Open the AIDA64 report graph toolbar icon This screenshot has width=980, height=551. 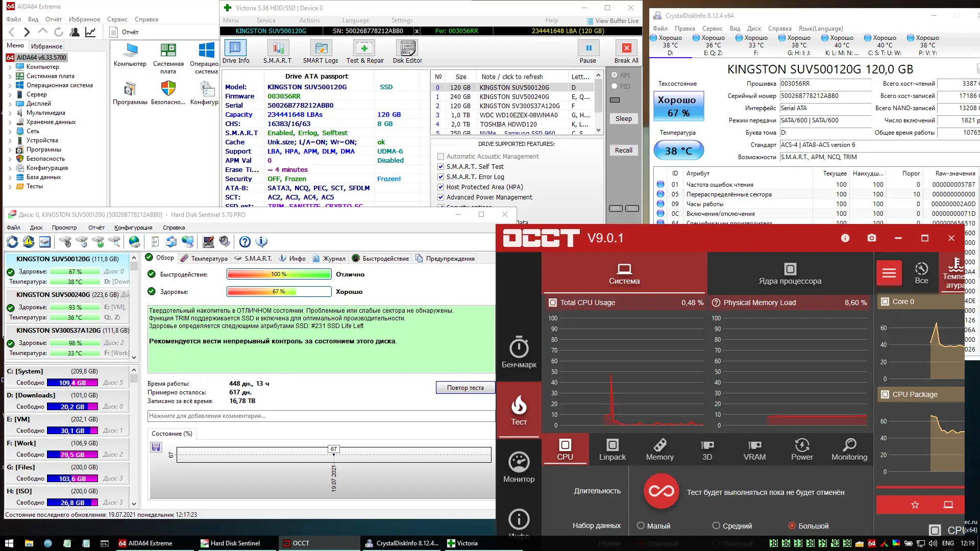[x=90, y=32]
